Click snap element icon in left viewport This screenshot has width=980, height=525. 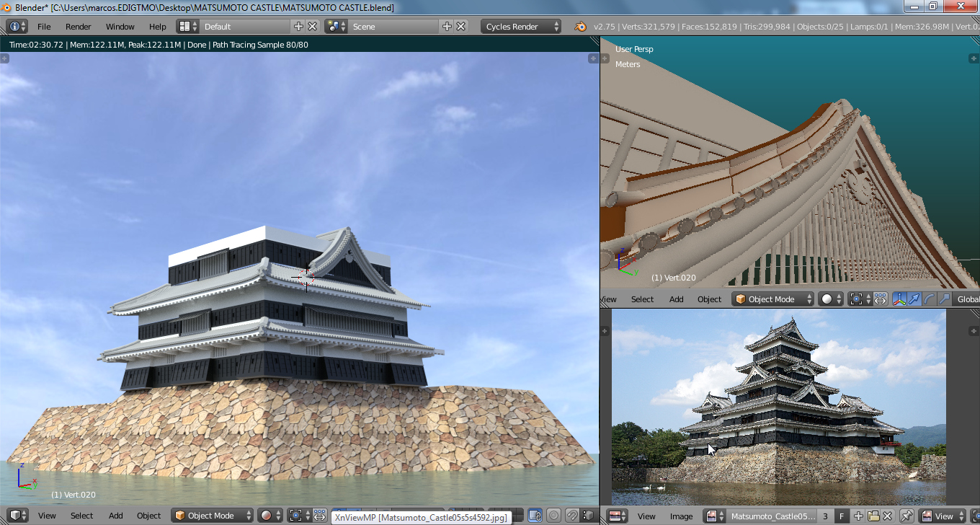pyautogui.click(x=588, y=516)
